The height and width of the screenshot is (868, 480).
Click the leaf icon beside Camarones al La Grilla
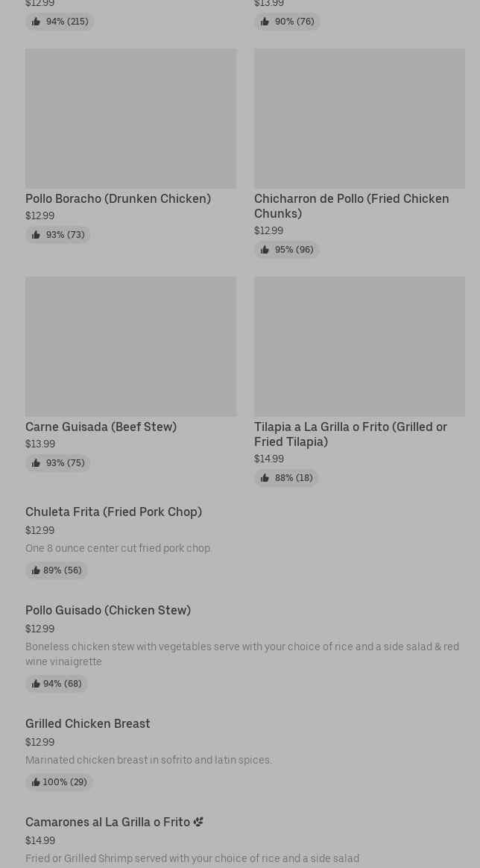pyautogui.click(x=198, y=822)
